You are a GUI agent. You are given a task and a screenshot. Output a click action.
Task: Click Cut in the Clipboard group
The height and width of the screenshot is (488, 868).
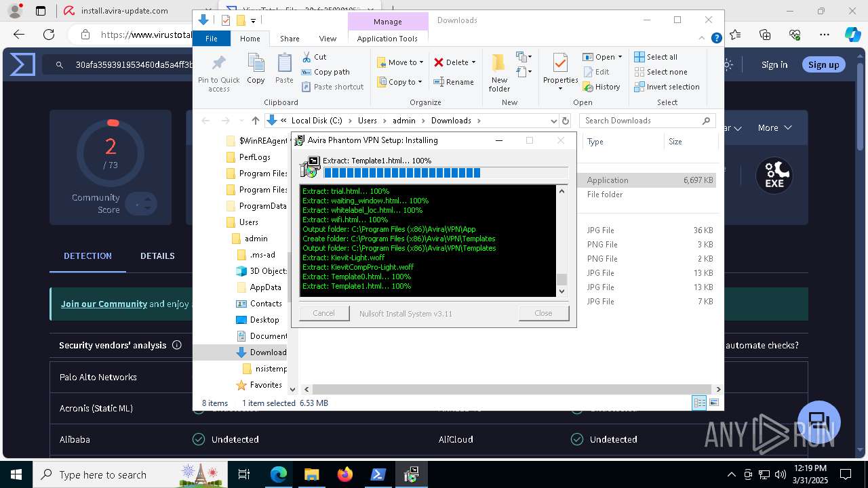pos(314,57)
